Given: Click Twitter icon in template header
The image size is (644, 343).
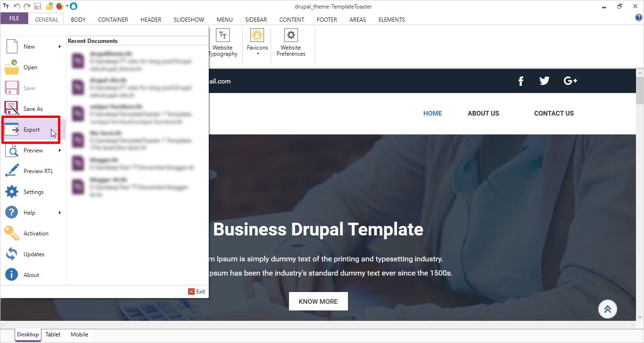Looking at the screenshot, I should click(545, 81).
